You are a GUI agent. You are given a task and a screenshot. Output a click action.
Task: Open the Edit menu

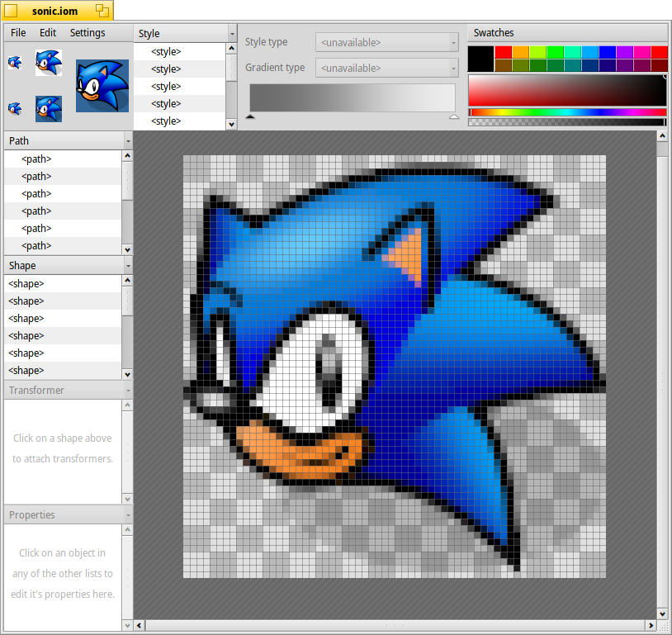47,33
